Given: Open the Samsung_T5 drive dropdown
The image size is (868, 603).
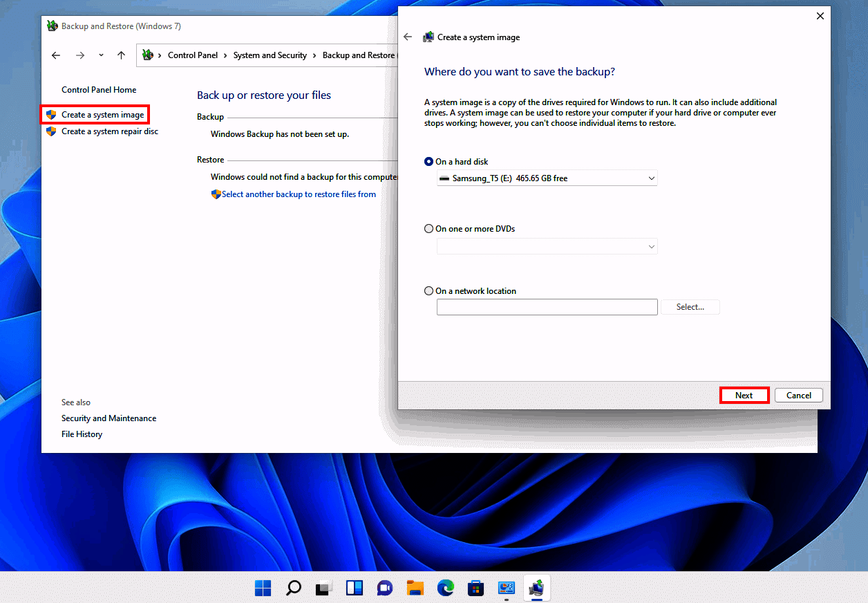Looking at the screenshot, I should point(650,178).
